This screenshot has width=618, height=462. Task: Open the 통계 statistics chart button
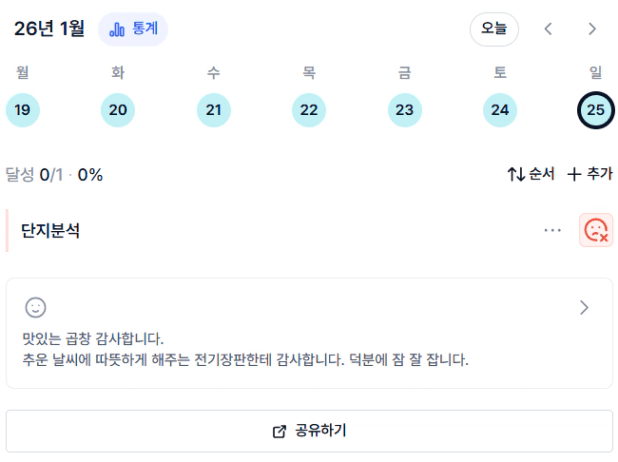coord(133,29)
